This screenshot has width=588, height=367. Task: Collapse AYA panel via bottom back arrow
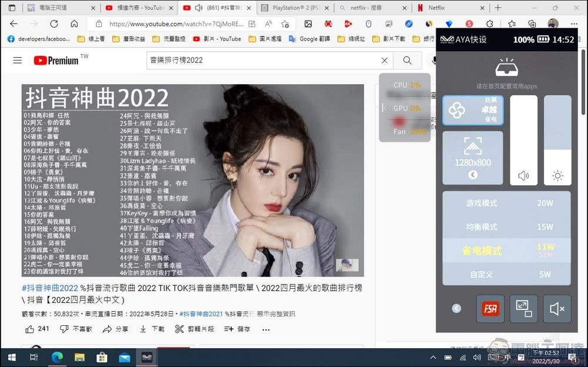click(x=456, y=308)
